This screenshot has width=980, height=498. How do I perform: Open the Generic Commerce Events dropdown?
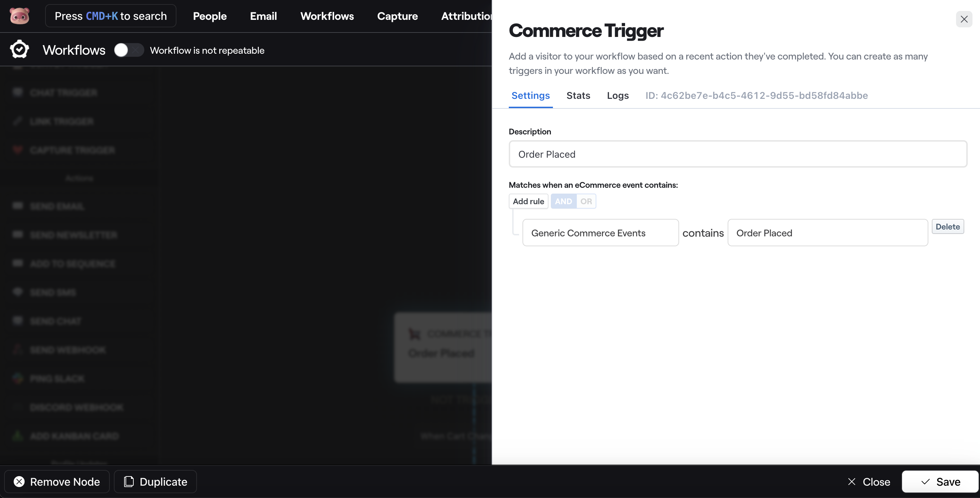(600, 233)
